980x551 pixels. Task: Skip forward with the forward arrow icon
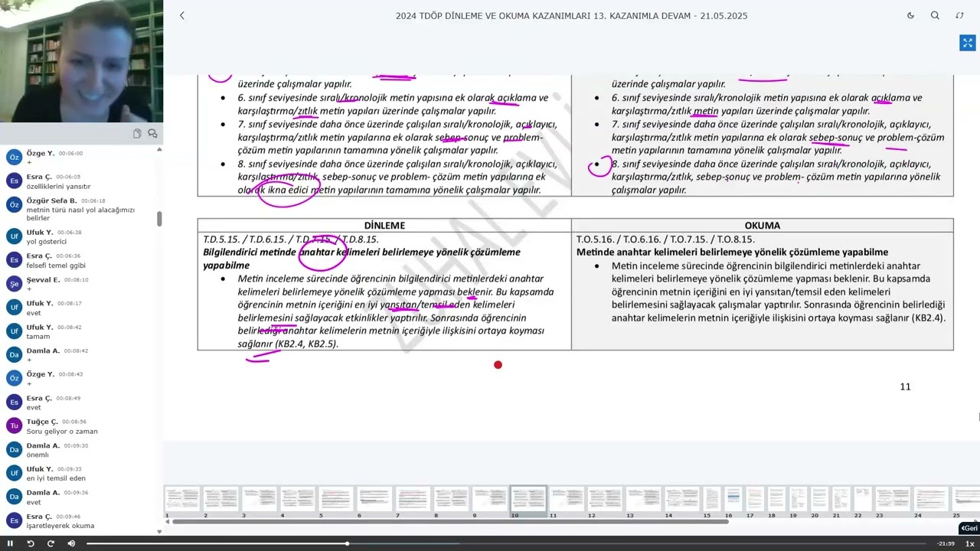[x=51, y=543]
